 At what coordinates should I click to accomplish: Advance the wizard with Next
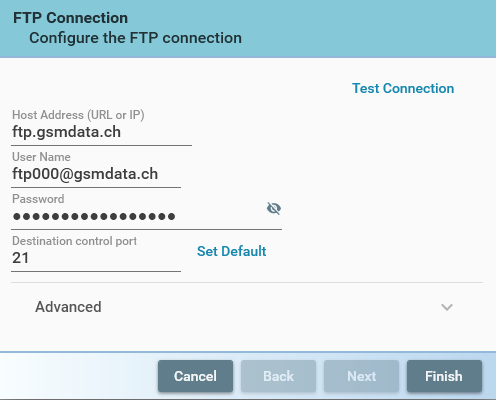(361, 376)
